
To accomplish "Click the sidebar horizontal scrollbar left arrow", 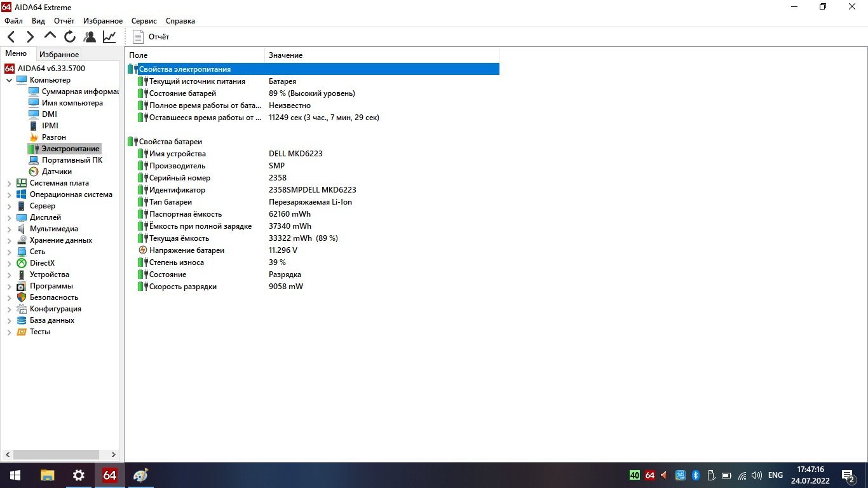I will [7, 455].
